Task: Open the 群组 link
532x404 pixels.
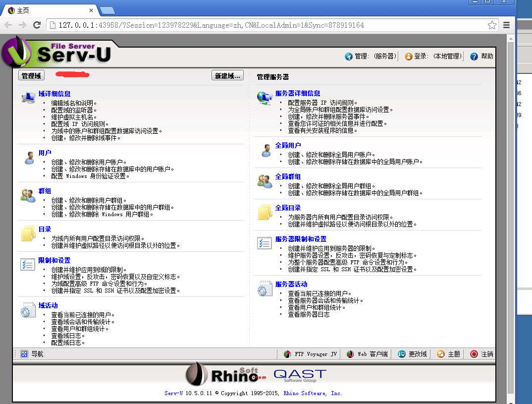Action: pyautogui.click(x=45, y=191)
